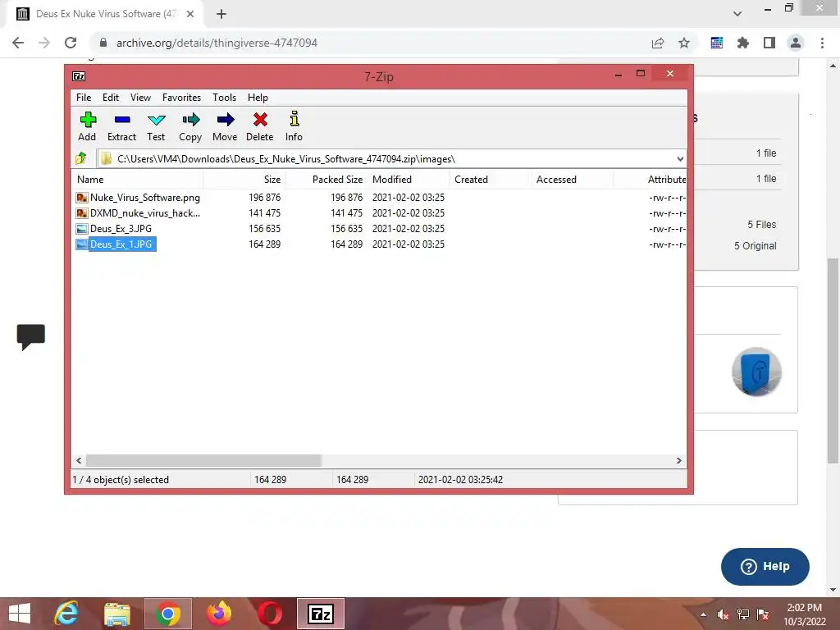This screenshot has height=630, width=840.
Task: Open the Windows Start button
Action: tap(20, 614)
